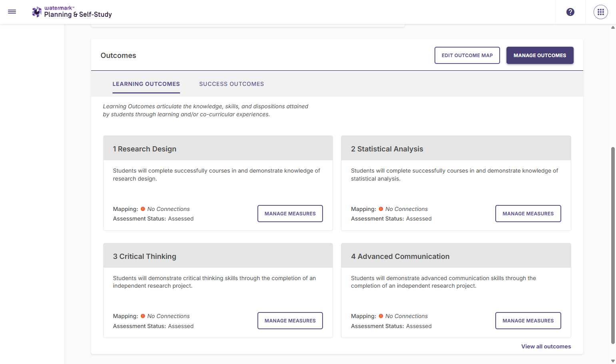Click 'No Connections' under Advanced Communication

click(407, 316)
